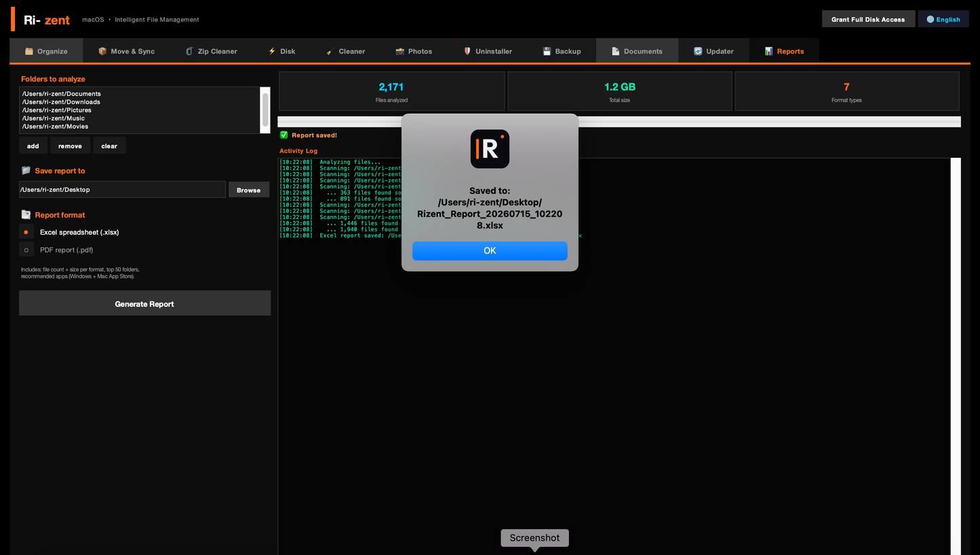
Task: Click the Screenshot tooltip label
Action: (x=534, y=537)
